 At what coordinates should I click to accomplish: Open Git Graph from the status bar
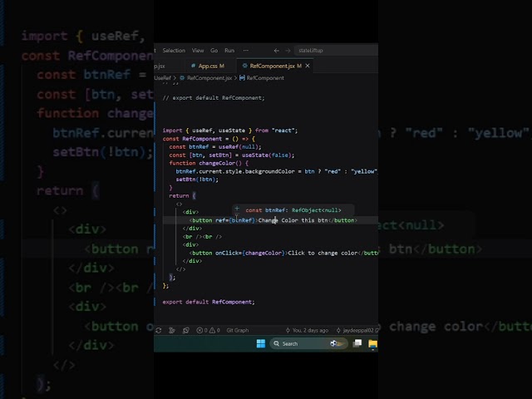click(238, 330)
